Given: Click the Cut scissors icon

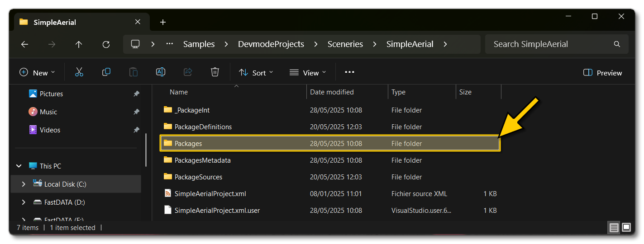Looking at the screenshot, I should [79, 72].
